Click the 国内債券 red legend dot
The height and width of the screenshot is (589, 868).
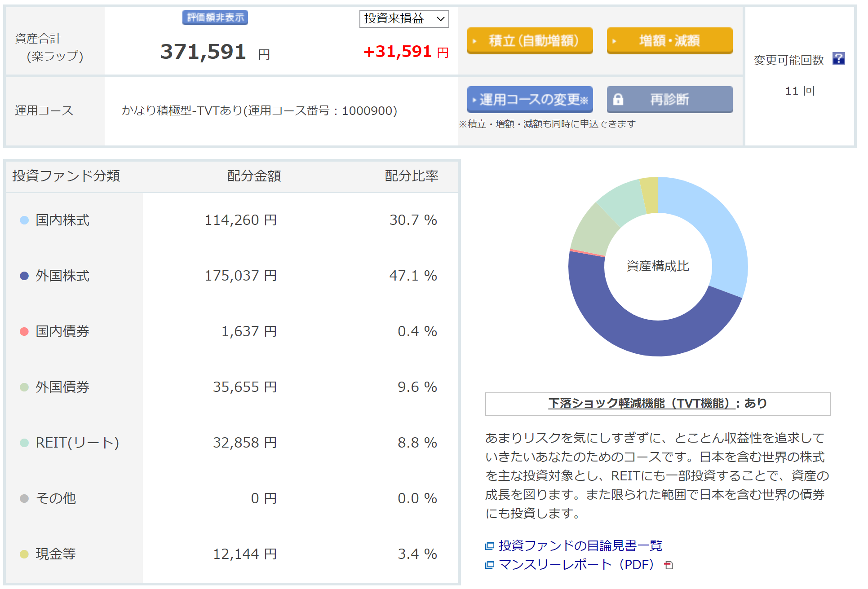pyautogui.click(x=24, y=331)
